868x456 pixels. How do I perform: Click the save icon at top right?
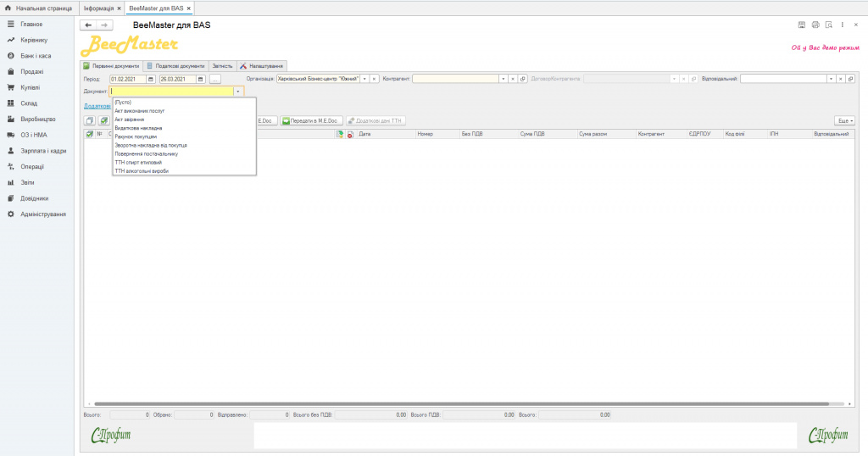[x=802, y=25]
